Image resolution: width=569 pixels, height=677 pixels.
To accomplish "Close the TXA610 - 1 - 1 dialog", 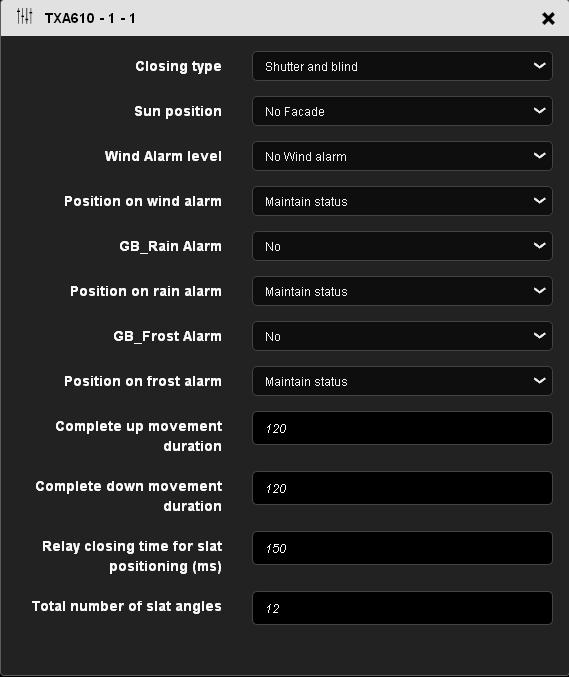I will tap(548, 18).
